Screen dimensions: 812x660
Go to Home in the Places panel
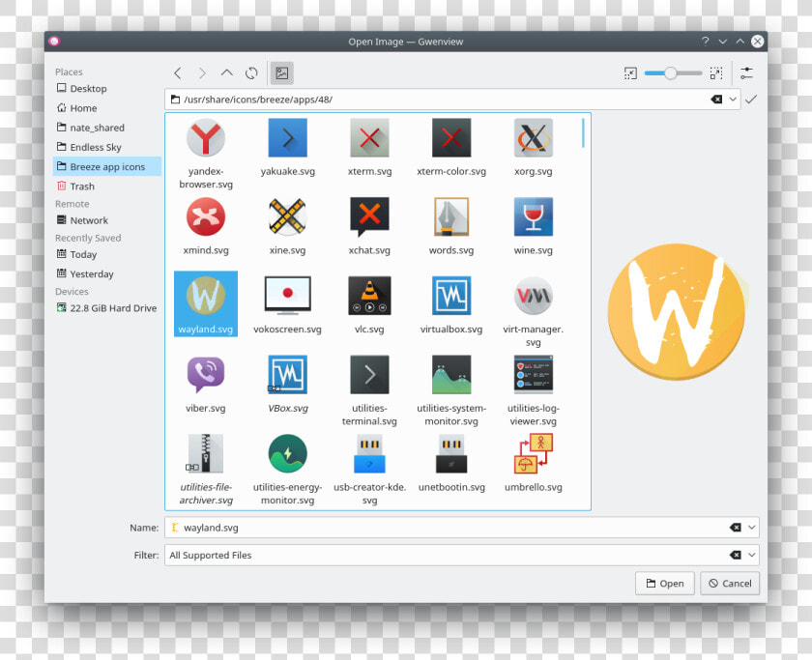pyautogui.click(x=107, y=108)
